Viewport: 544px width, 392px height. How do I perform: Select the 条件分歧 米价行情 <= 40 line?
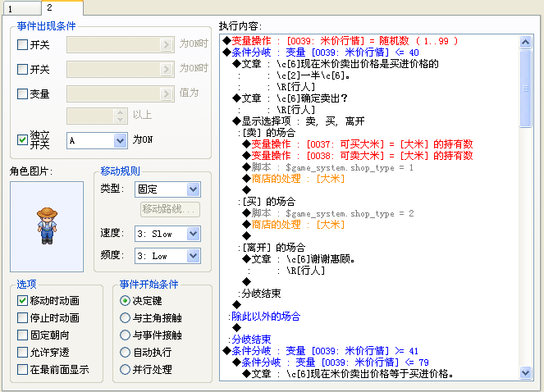[321, 52]
